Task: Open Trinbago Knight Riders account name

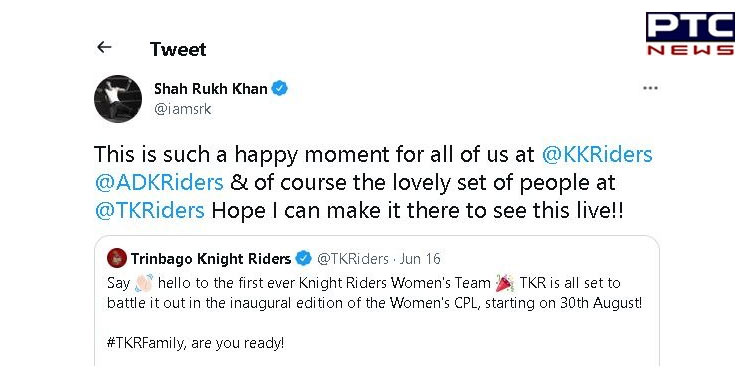Action: pos(210,259)
